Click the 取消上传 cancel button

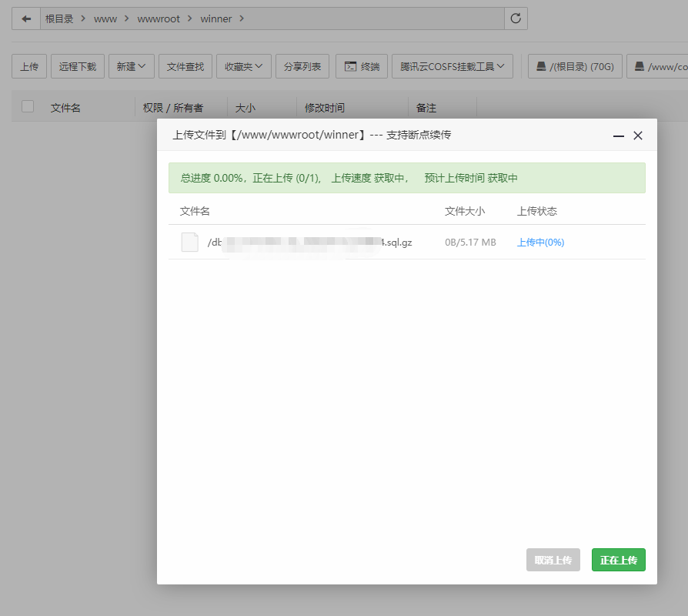pos(553,560)
